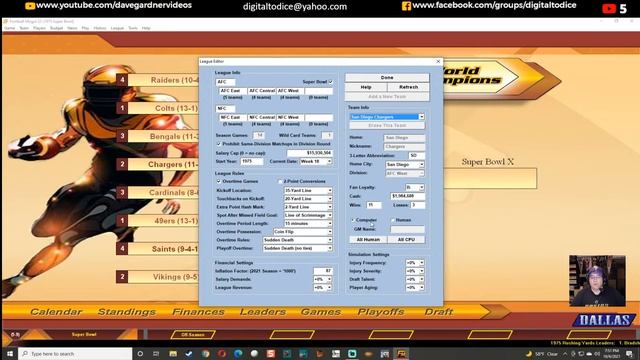This screenshot has height=360, width=640.
Task: Open the notification center icon
Action: pyautogui.click(x=629, y=353)
